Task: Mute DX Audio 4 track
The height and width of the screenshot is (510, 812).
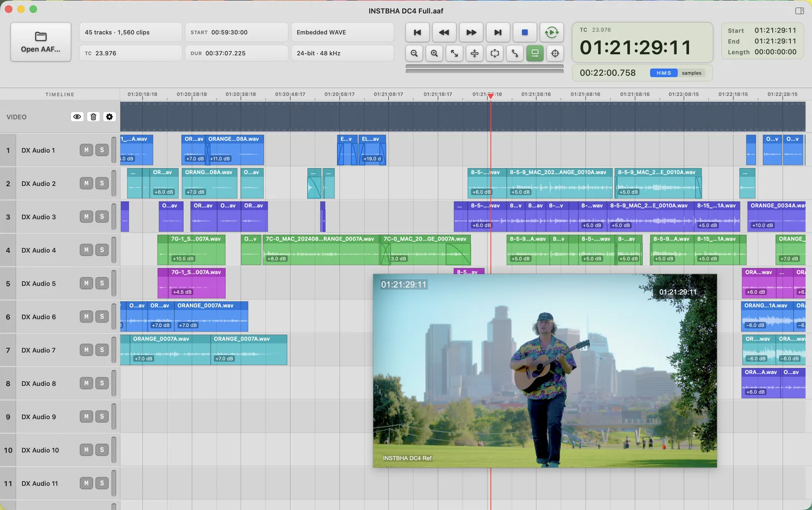Action: click(x=86, y=250)
